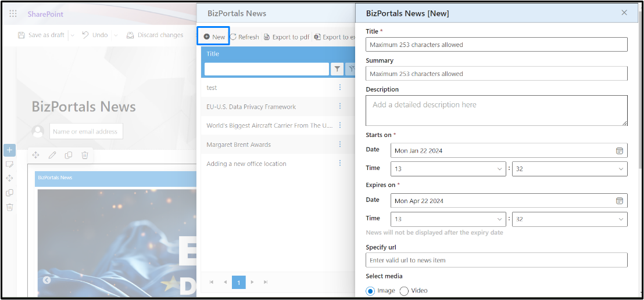Open more options for EU-U.S. Data Privacy Framework

(339, 106)
